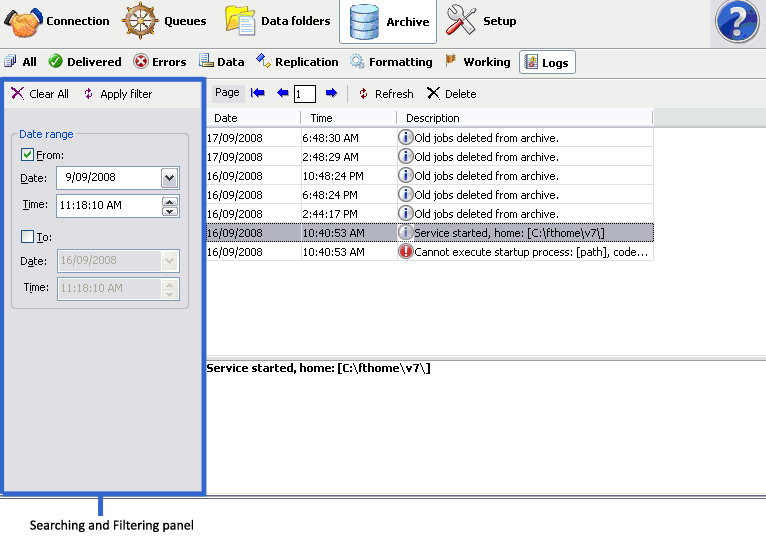Open the Replication tab
Image resolution: width=766 pixels, height=550 pixels.
click(x=297, y=62)
